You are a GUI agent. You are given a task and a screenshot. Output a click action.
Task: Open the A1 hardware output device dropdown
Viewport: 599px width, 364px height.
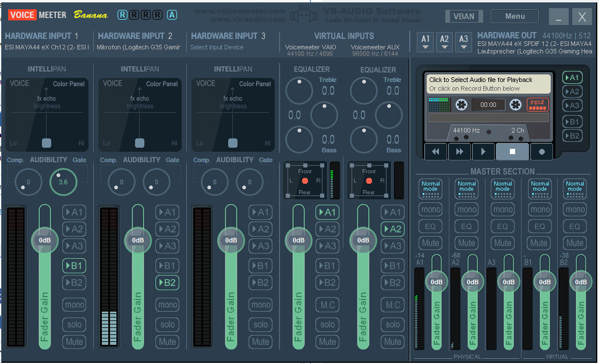[x=425, y=42]
